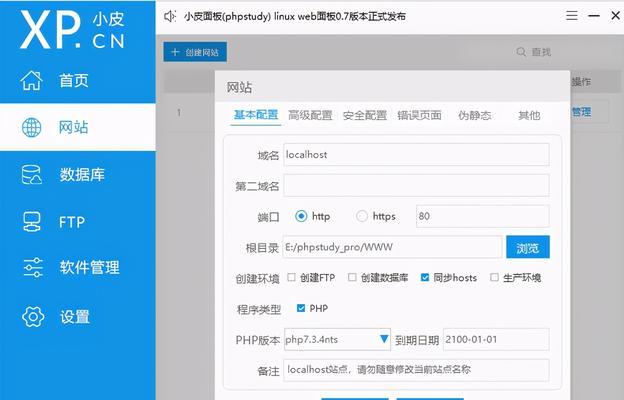Click the 域名 localhost input field
Image resolution: width=624 pixels, height=400 pixels.
416,154
